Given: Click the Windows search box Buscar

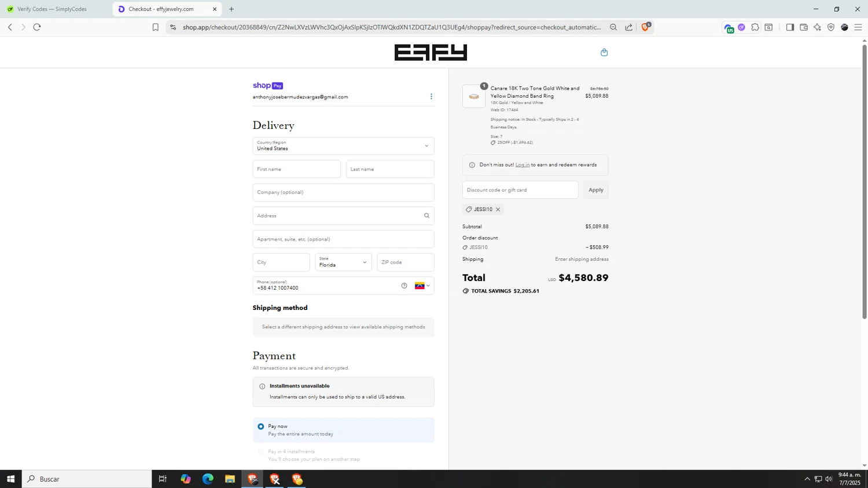Looking at the screenshot, I should pyautogui.click(x=87, y=479).
